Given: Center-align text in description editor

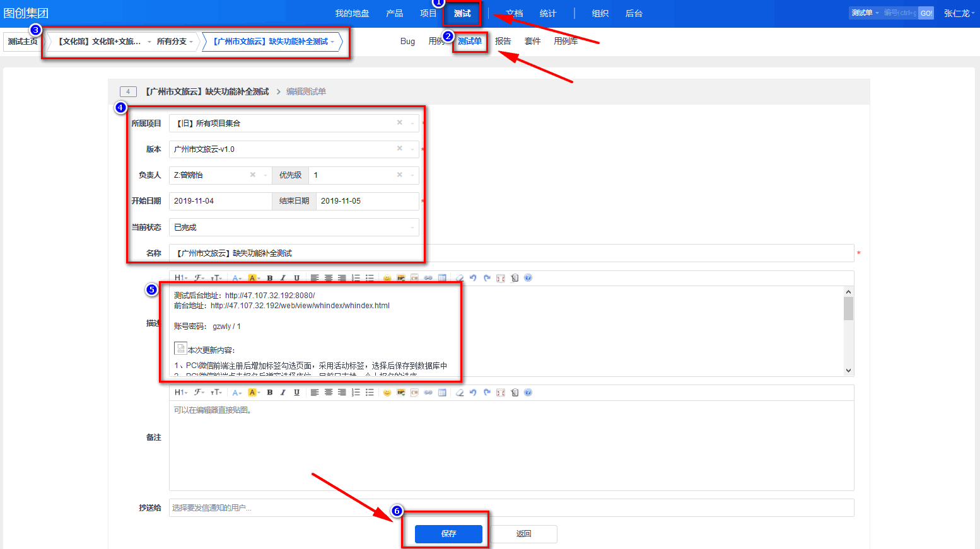Looking at the screenshot, I should click(329, 278).
